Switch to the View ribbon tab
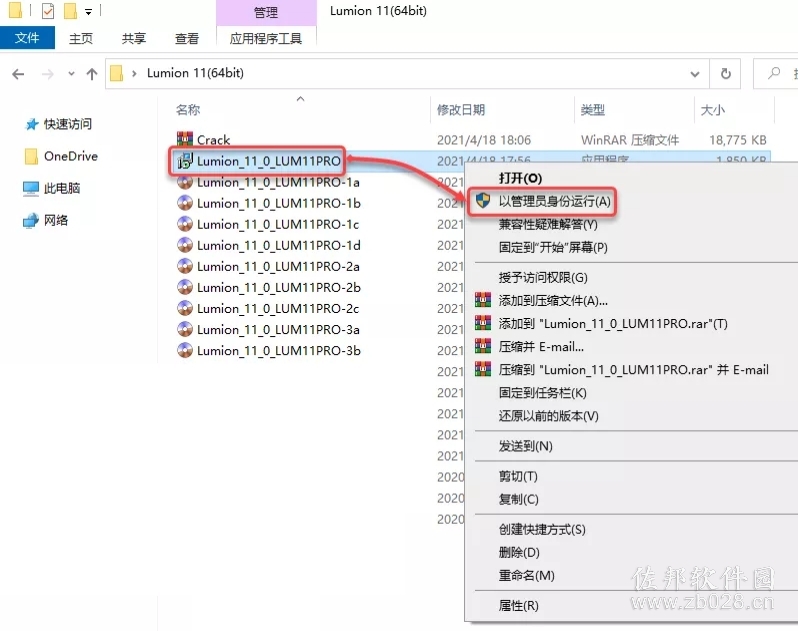The height and width of the screenshot is (631, 798). point(187,38)
